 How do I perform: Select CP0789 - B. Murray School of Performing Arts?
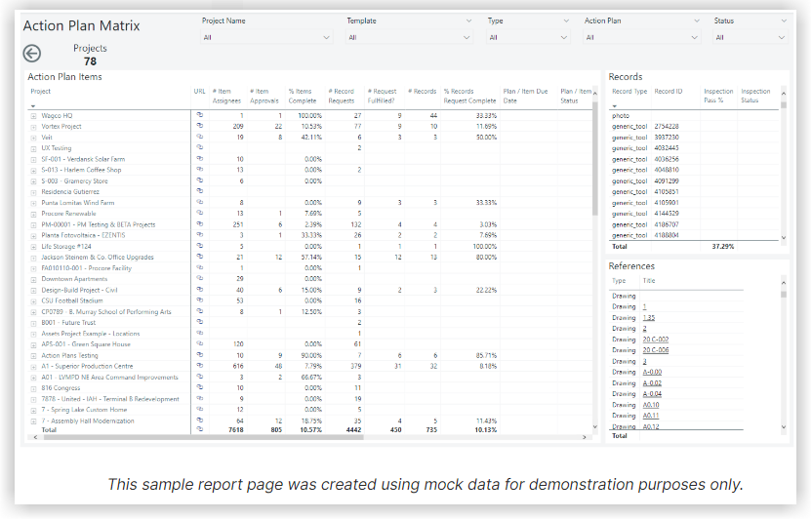[x=106, y=311]
